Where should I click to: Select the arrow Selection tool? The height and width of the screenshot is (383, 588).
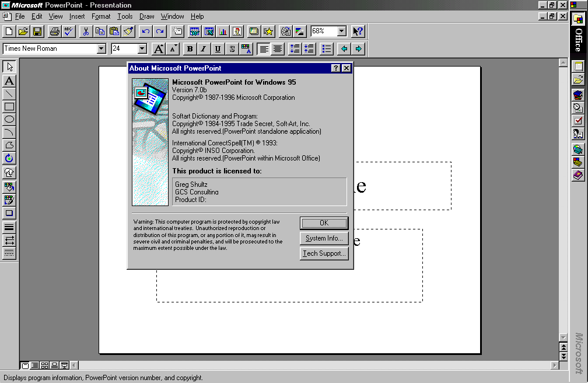click(x=9, y=67)
